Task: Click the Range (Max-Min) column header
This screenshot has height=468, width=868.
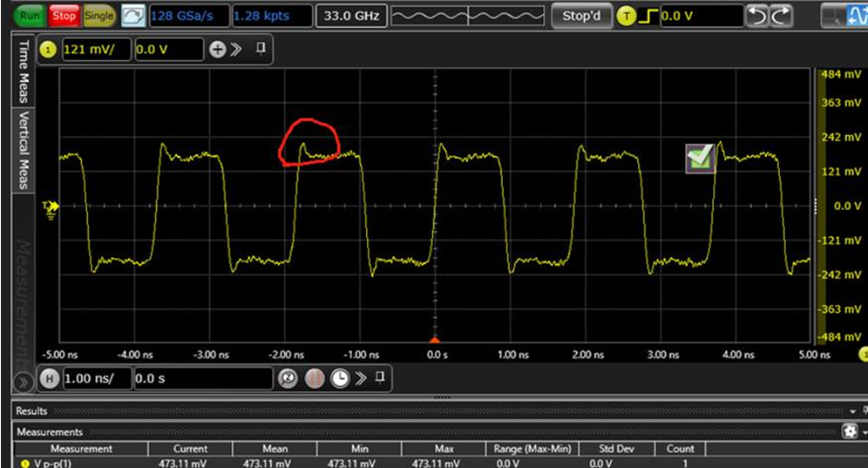Action: coord(532,449)
